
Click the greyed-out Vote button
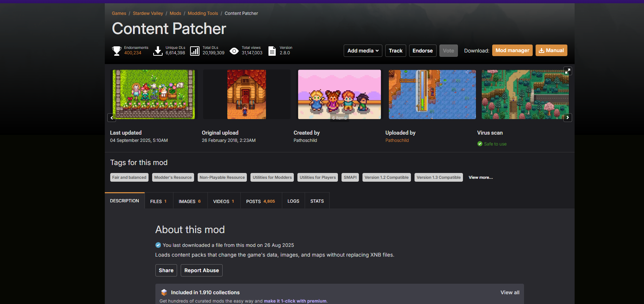[448, 51]
